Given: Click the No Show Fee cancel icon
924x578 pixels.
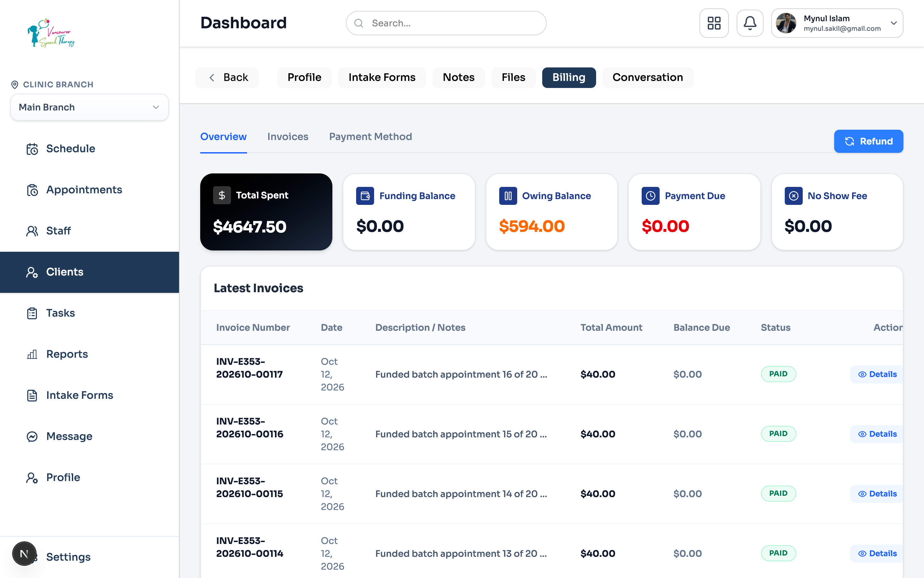Looking at the screenshot, I should click(793, 196).
